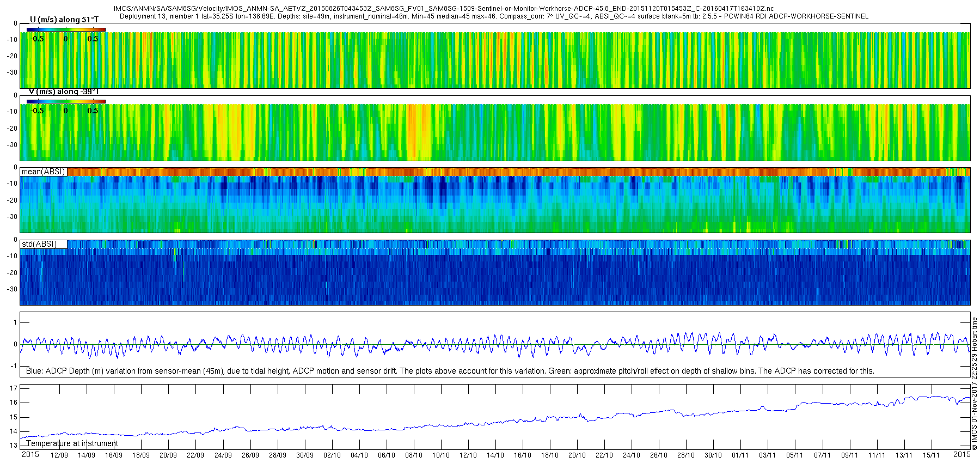Viewport: 980px width, 463px height.
Task: Click the '28/09' date tick label
Action: point(277,455)
